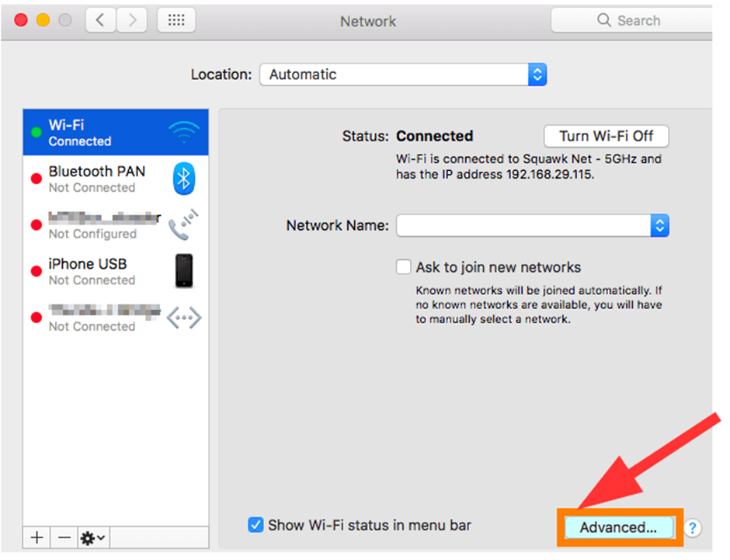Enable Ask to join new networks
Screen dimensions: 730x560
coord(403,267)
